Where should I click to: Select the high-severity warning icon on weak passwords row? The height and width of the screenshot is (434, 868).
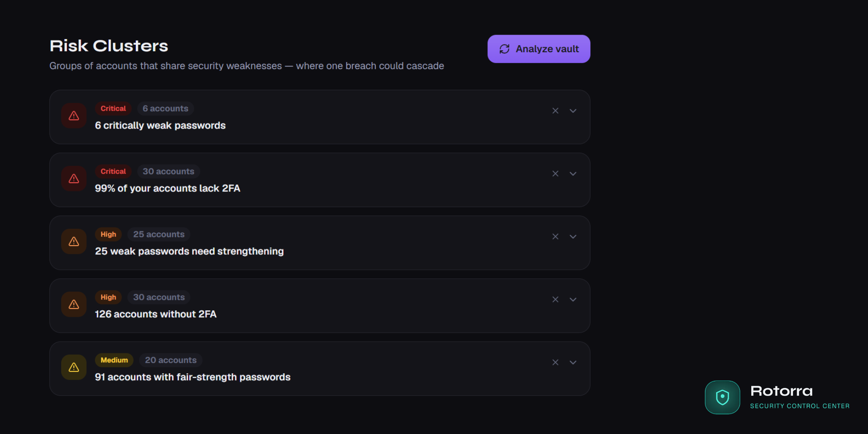click(x=74, y=241)
